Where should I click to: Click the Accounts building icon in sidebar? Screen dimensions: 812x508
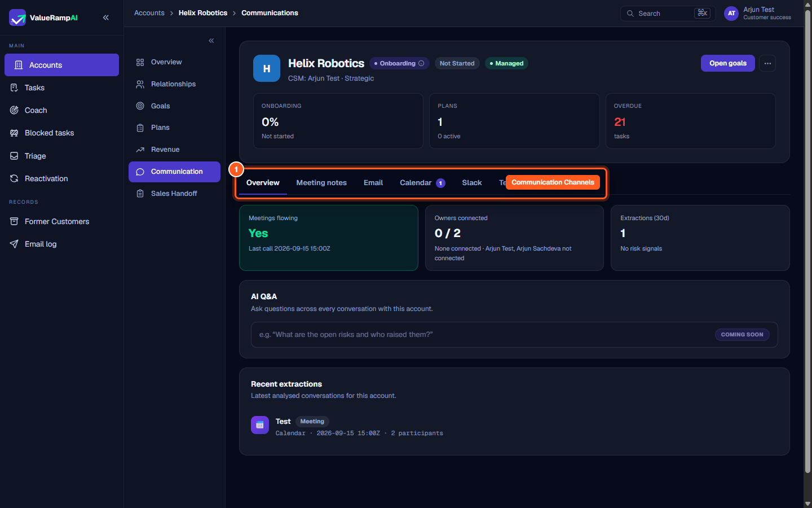[19, 65]
